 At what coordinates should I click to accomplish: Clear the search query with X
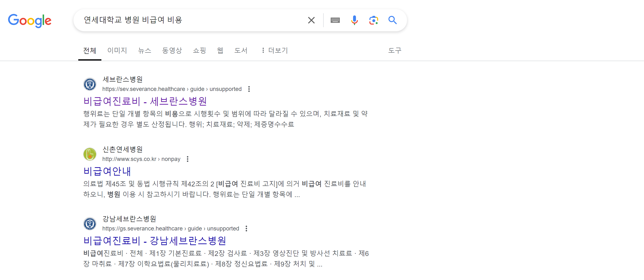(x=311, y=20)
